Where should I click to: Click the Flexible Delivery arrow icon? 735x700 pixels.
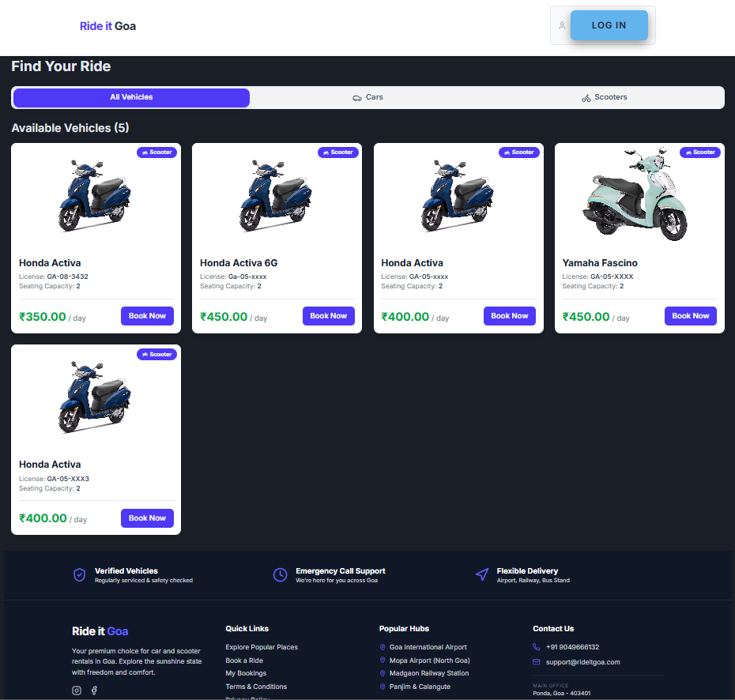pyautogui.click(x=481, y=574)
